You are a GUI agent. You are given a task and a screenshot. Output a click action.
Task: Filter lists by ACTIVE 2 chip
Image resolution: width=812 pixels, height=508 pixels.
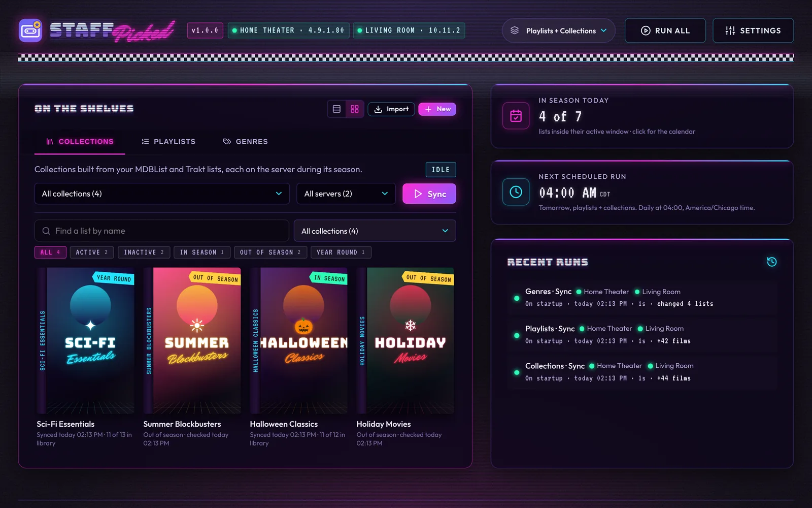point(92,252)
